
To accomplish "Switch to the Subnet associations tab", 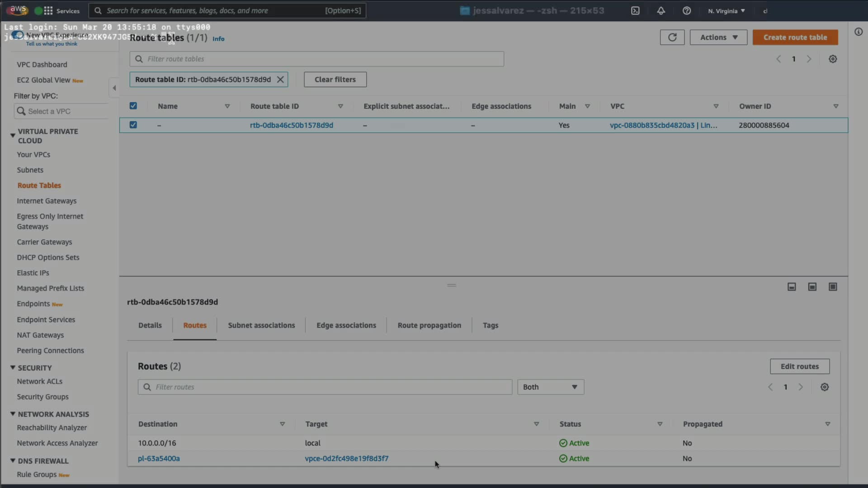I will click(x=261, y=325).
